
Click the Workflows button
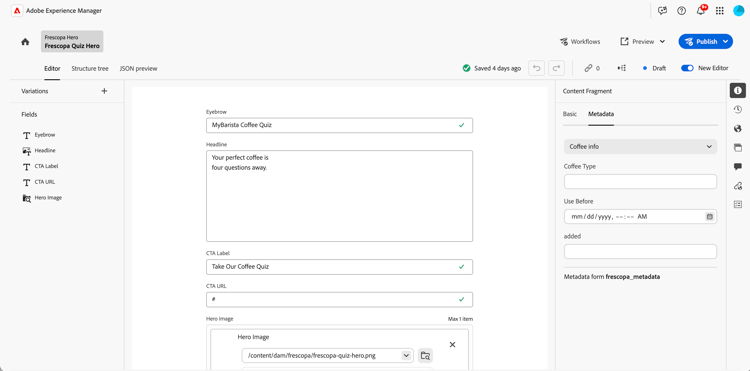[580, 42]
